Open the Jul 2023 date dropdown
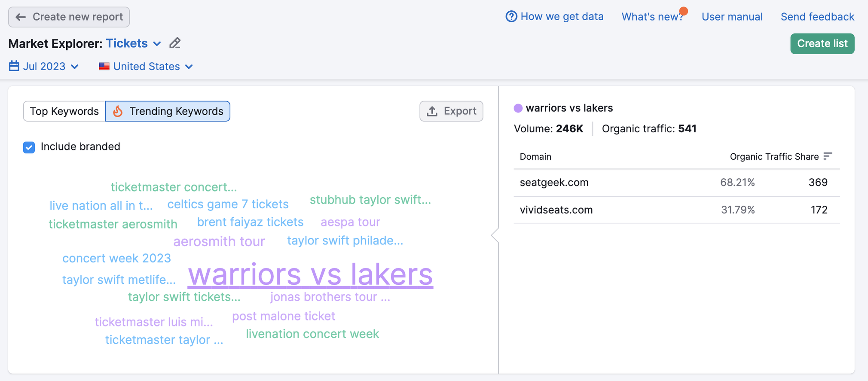Viewport: 868px width, 381px height. (x=44, y=67)
